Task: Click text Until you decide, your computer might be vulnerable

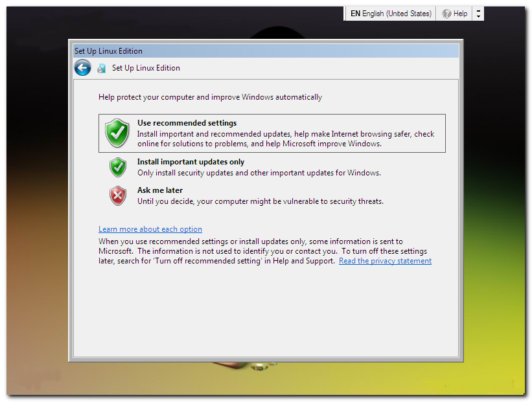Action: 260,201
